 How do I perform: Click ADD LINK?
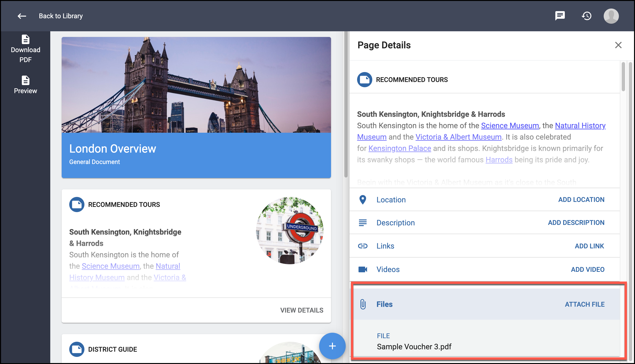[x=589, y=246]
